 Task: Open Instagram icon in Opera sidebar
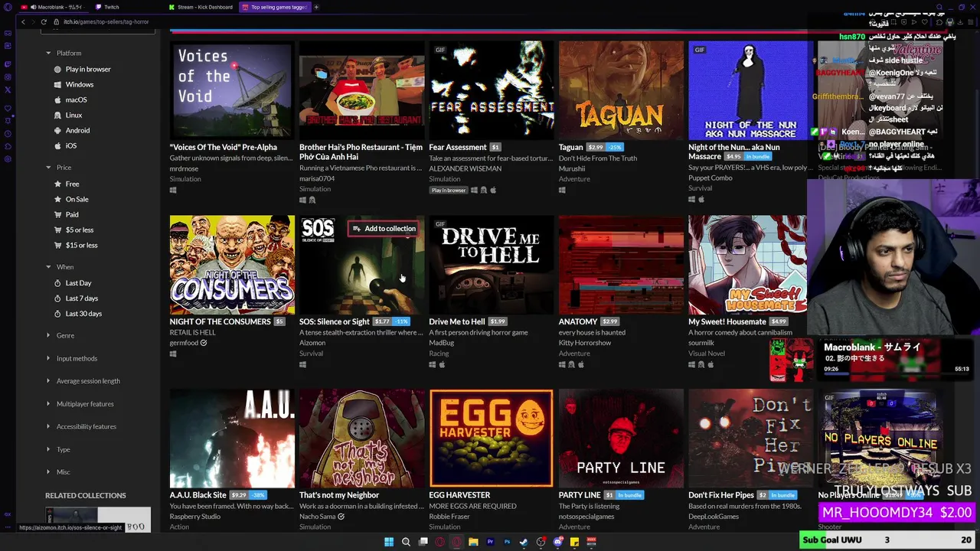coord(8,77)
